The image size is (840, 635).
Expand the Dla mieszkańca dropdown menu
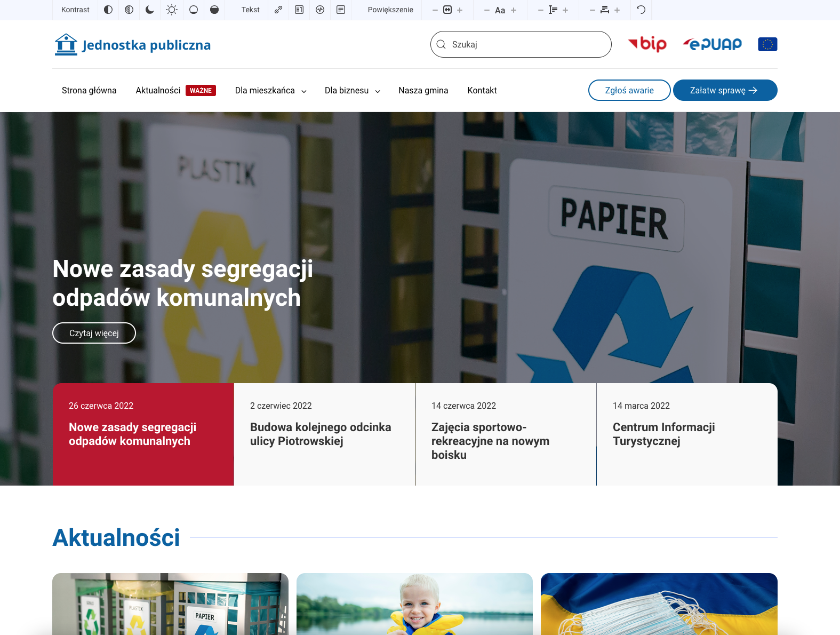coord(271,91)
